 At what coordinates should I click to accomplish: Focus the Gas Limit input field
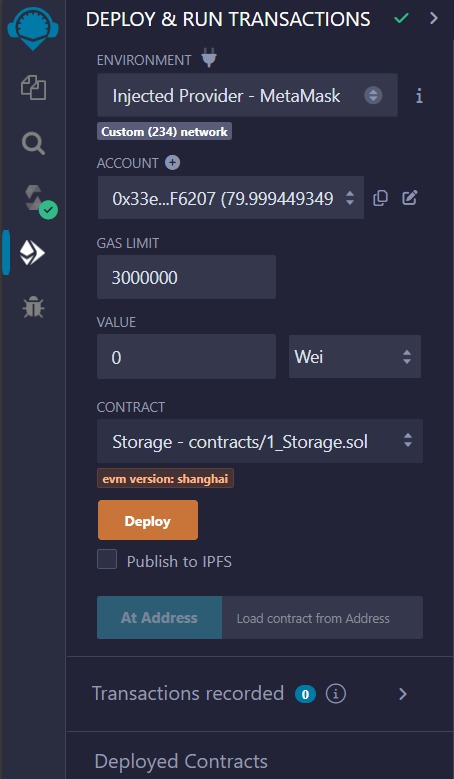pyautogui.click(x=187, y=277)
